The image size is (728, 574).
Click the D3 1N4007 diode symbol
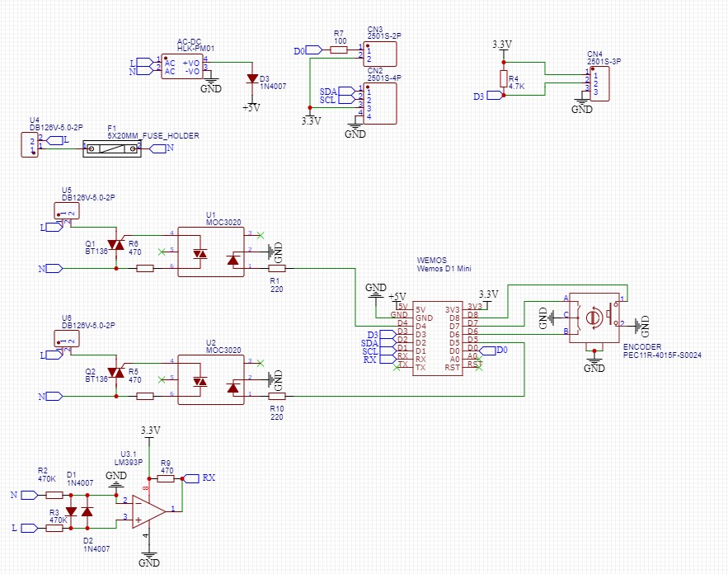pyautogui.click(x=252, y=78)
